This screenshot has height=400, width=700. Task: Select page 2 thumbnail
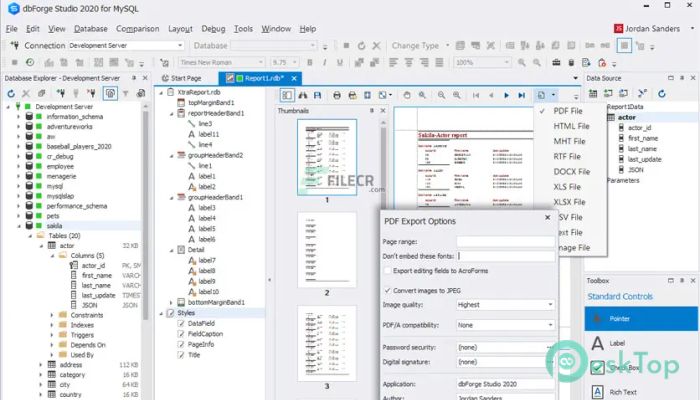pos(327,250)
